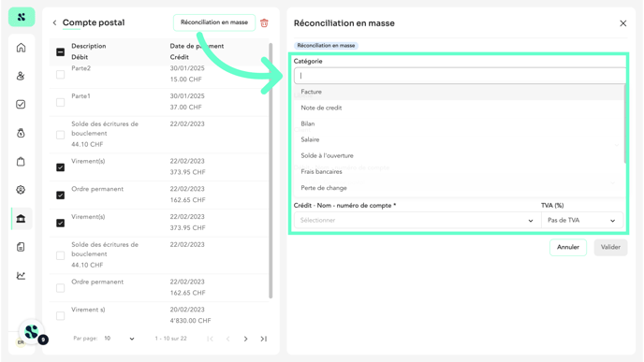Click the Annuler button
Viewport: 644px width, 362px height.
click(568, 247)
